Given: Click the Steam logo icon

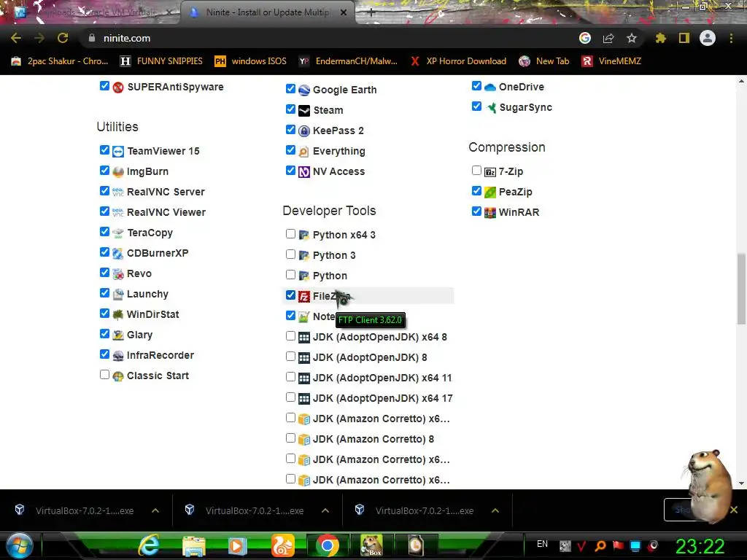Looking at the screenshot, I should (x=304, y=111).
